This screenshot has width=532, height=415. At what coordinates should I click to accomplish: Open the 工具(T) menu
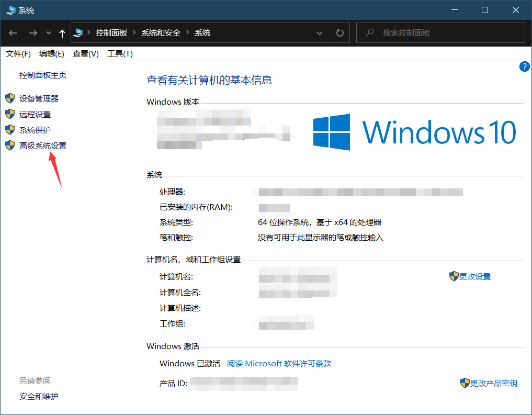tap(120, 53)
